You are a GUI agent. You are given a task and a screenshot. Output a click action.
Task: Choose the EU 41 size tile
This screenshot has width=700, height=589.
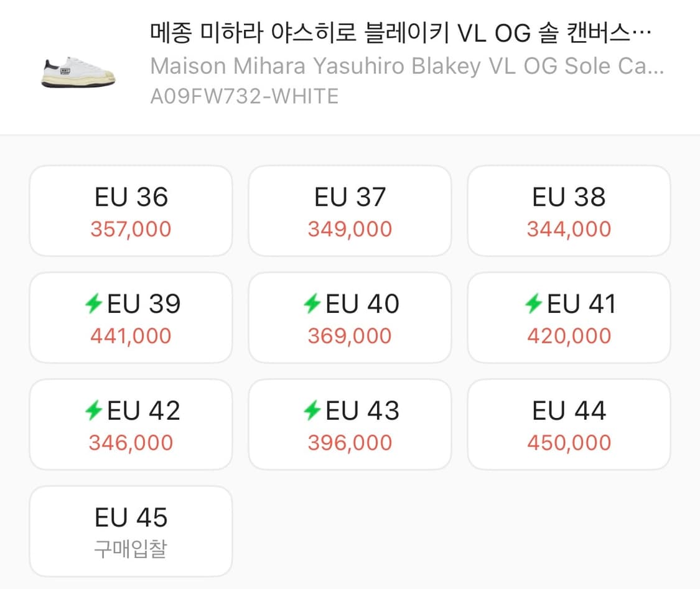568,317
